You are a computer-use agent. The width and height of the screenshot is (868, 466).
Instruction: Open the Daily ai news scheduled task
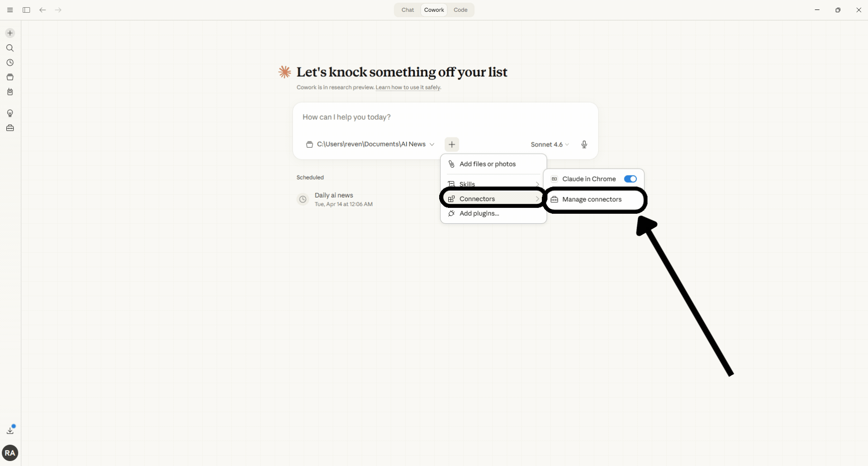[x=343, y=199]
